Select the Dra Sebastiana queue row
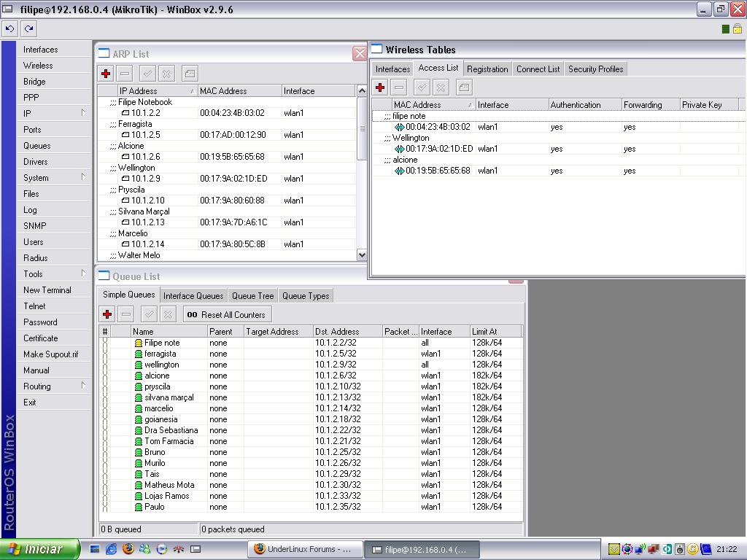The image size is (747, 560). click(312, 430)
